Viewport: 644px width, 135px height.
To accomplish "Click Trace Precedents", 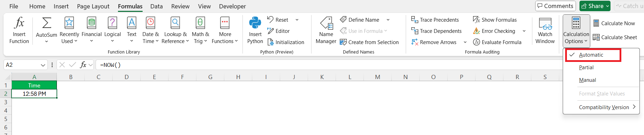I will click(x=435, y=20).
